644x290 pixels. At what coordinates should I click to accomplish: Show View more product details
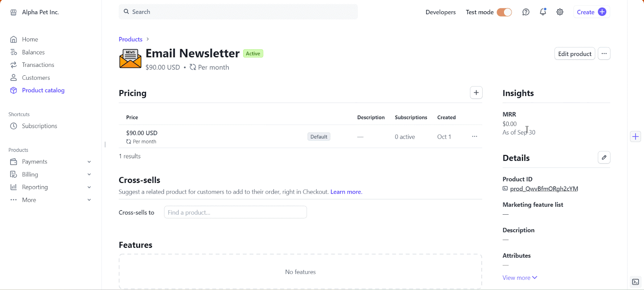click(520, 278)
